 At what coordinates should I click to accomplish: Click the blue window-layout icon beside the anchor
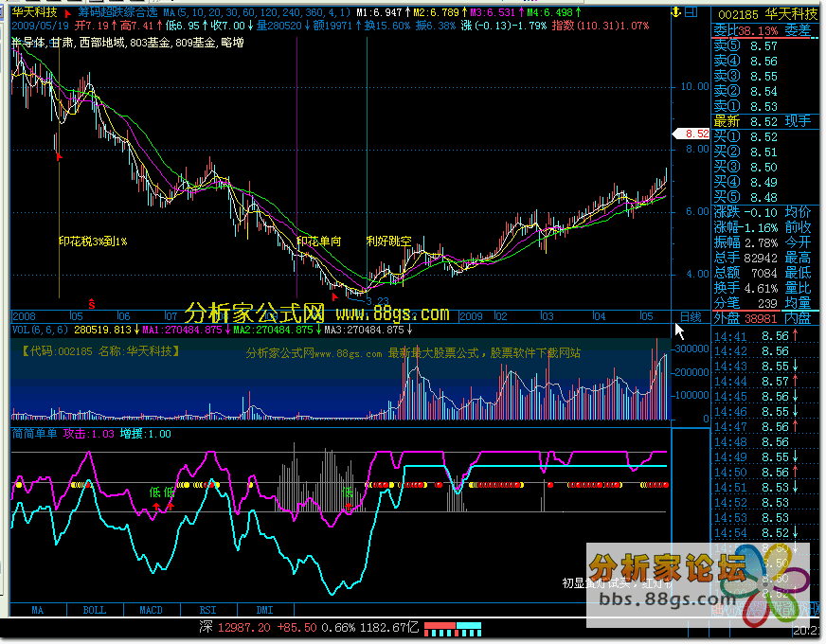(691, 12)
